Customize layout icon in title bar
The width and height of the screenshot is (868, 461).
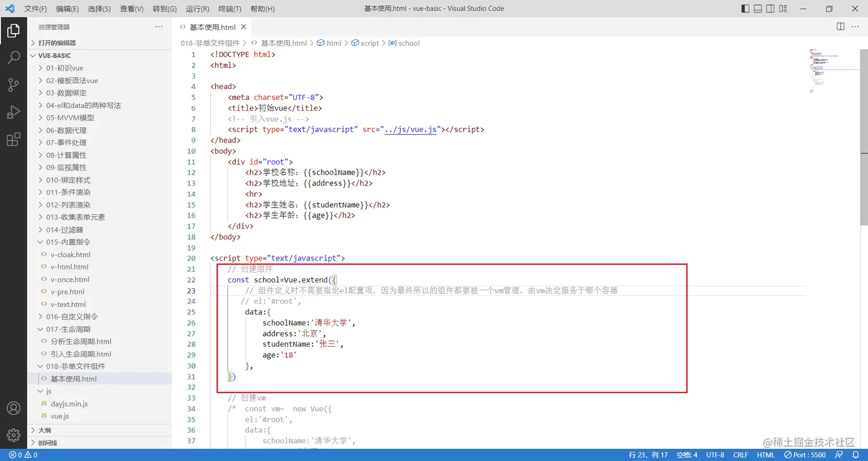coord(782,9)
